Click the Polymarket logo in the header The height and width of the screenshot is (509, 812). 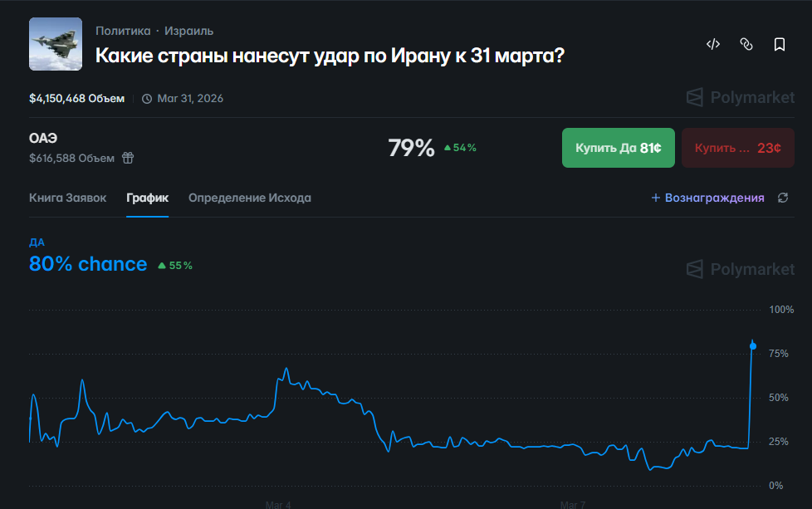[741, 98]
